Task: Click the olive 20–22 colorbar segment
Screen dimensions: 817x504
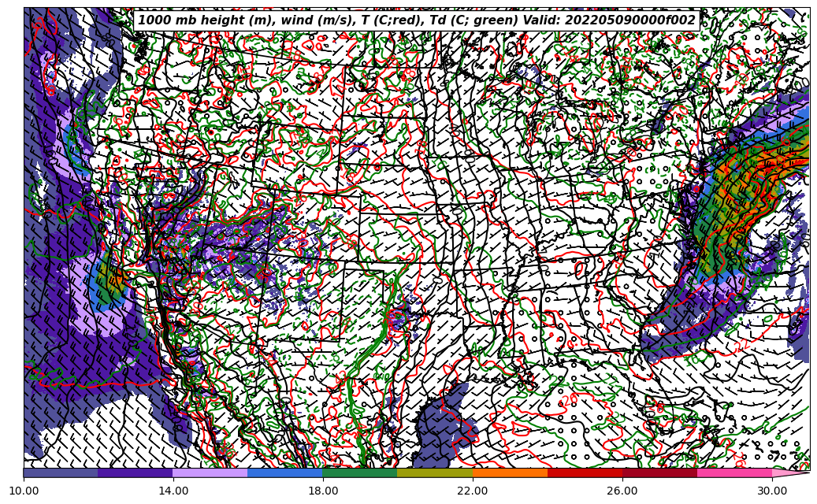Action: click(435, 472)
